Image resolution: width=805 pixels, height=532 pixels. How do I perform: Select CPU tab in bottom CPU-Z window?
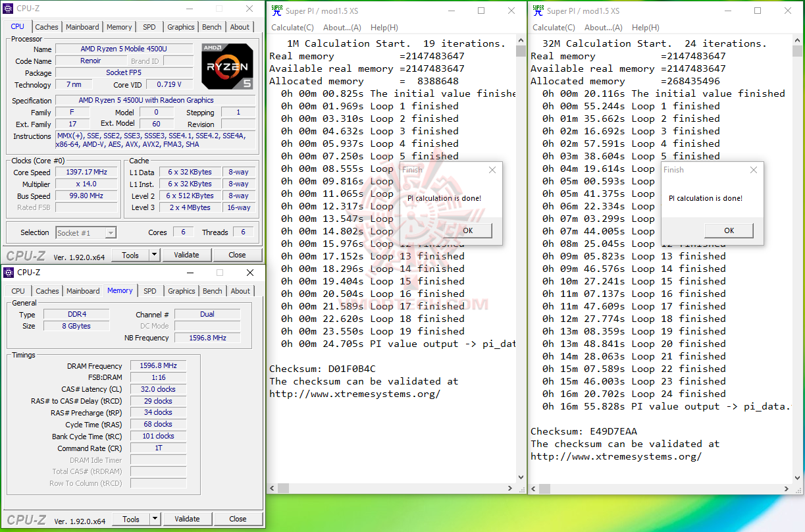point(18,291)
